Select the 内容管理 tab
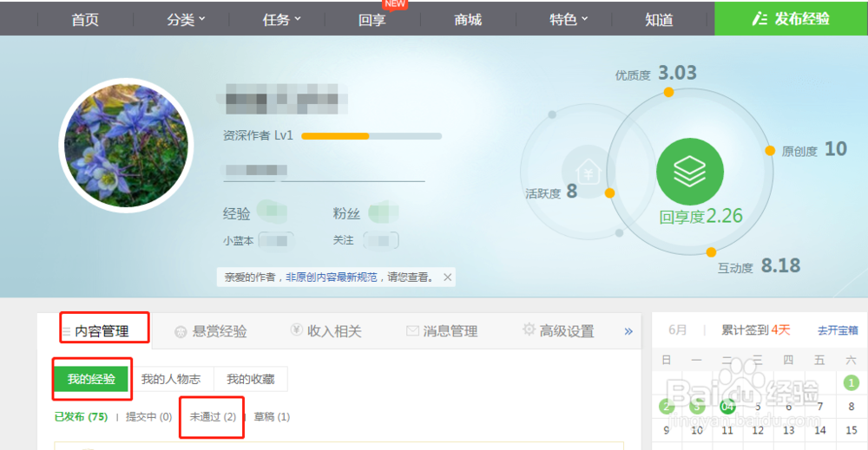Image resolution: width=868 pixels, height=450 pixels. [102, 331]
